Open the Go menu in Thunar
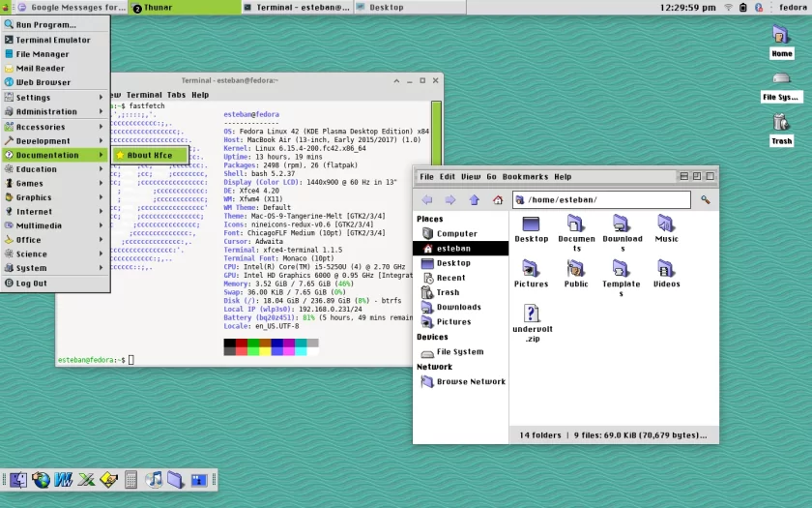The height and width of the screenshot is (508, 812). tap(491, 177)
